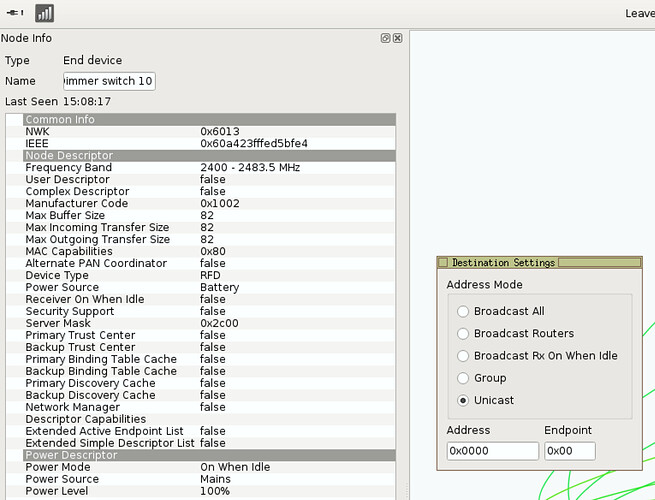The height and width of the screenshot is (500, 655).
Task: Click the Server Mask value 0x2c00
Action: pos(219,323)
